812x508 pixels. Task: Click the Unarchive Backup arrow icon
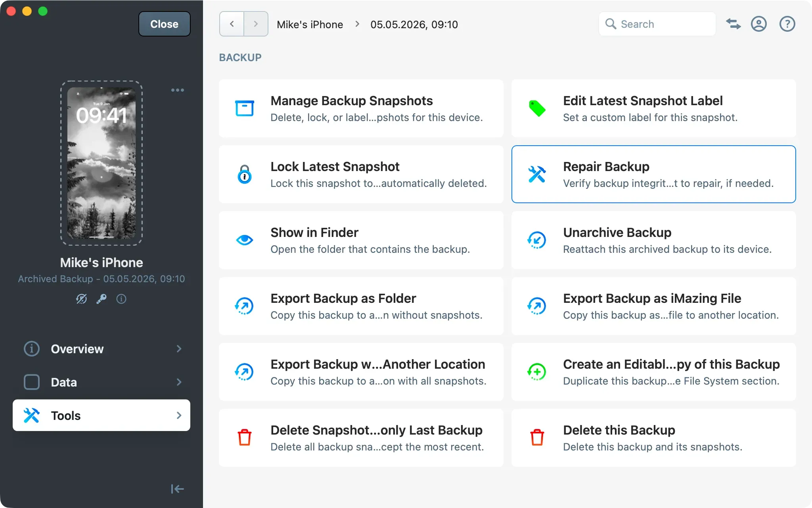(537, 240)
